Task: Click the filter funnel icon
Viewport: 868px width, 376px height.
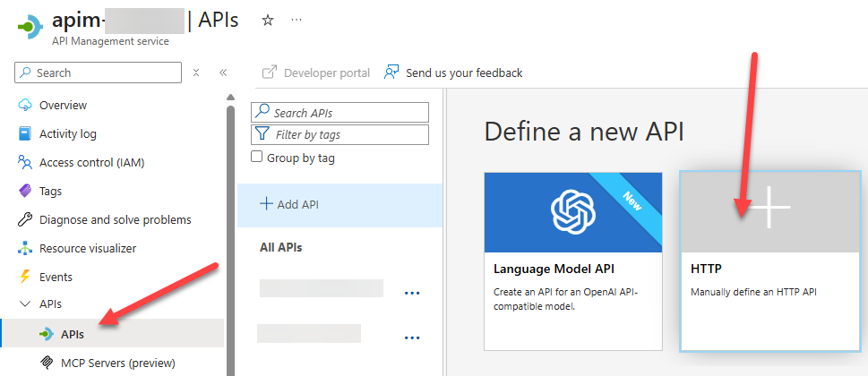Action: (x=262, y=133)
